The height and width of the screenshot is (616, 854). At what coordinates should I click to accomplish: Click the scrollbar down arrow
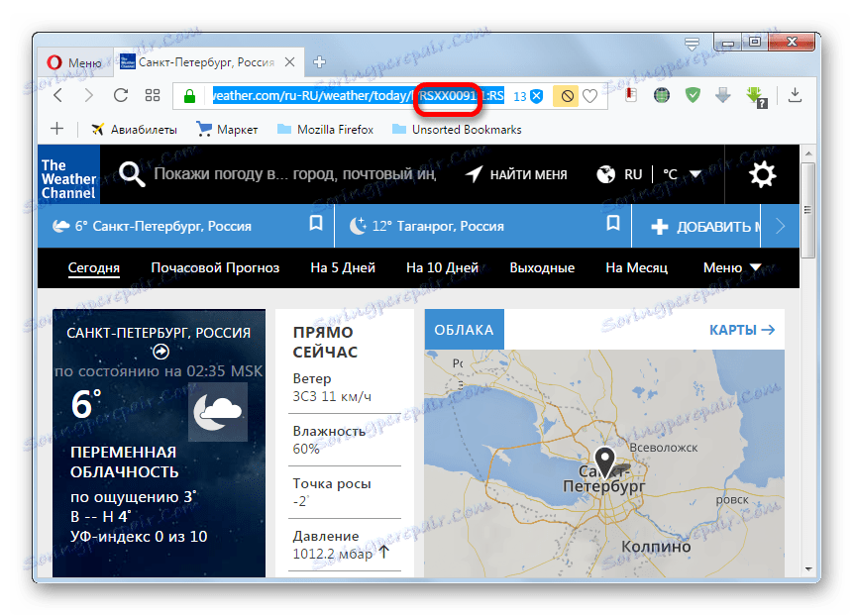tap(808, 568)
